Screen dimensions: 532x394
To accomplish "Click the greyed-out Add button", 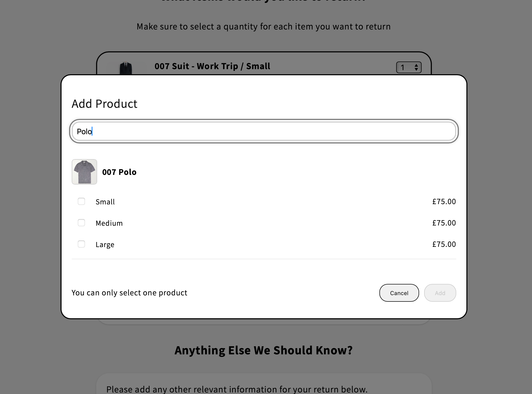I will click(x=440, y=293).
